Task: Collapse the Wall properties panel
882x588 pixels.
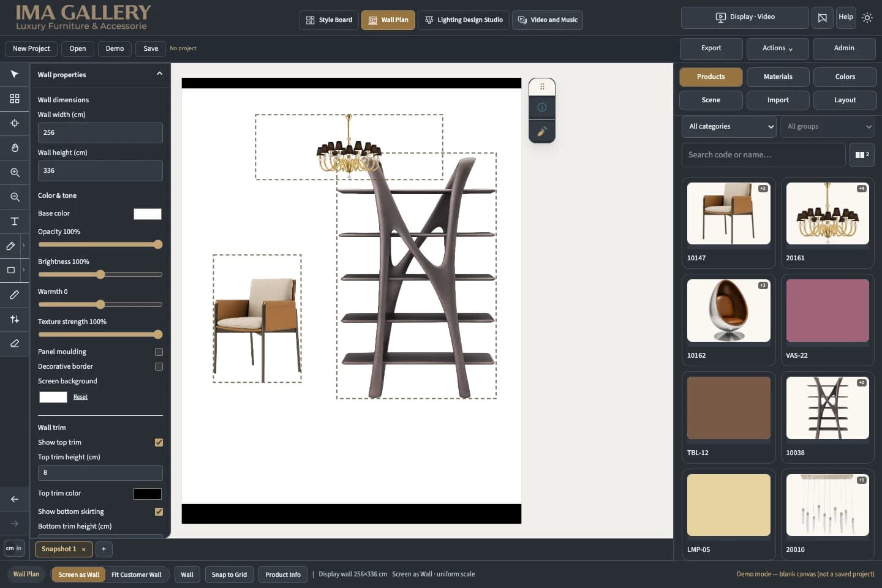Action: coord(159,74)
